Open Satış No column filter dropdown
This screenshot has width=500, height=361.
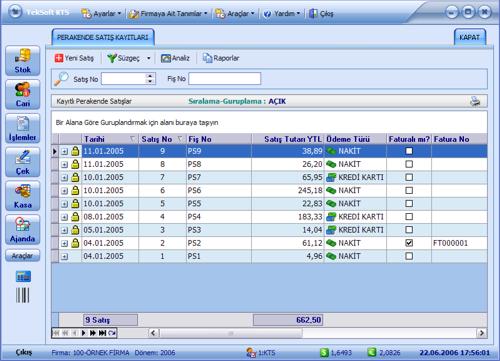click(180, 139)
